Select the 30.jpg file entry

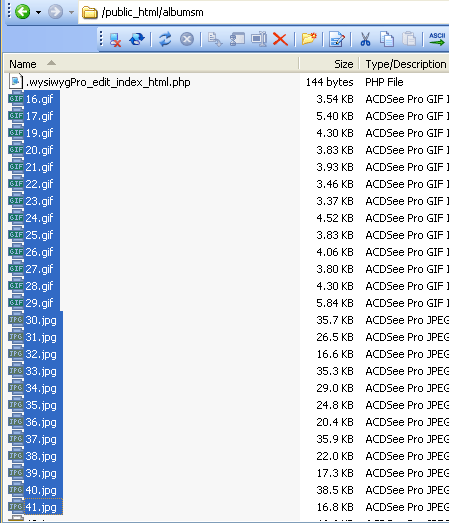[x=41, y=320]
